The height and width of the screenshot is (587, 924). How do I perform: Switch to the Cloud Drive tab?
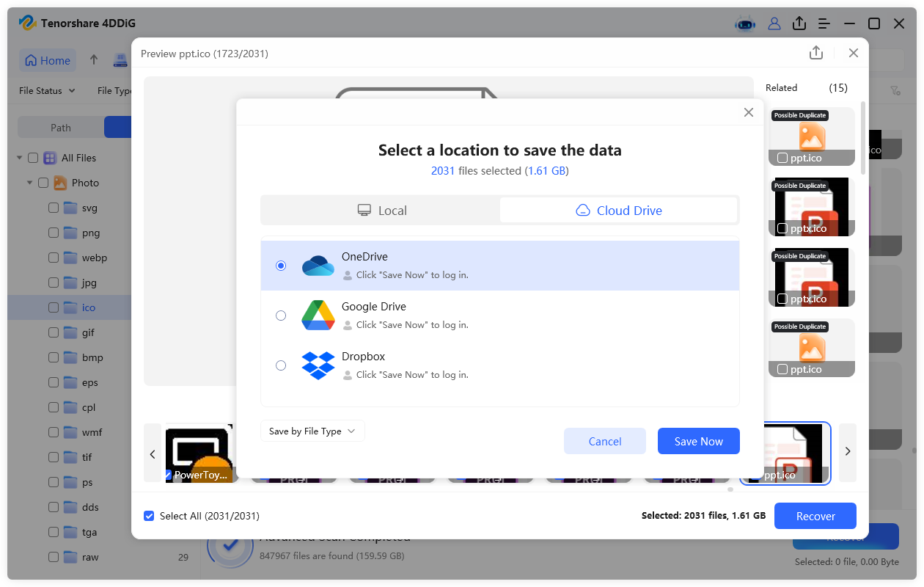click(x=619, y=211)
